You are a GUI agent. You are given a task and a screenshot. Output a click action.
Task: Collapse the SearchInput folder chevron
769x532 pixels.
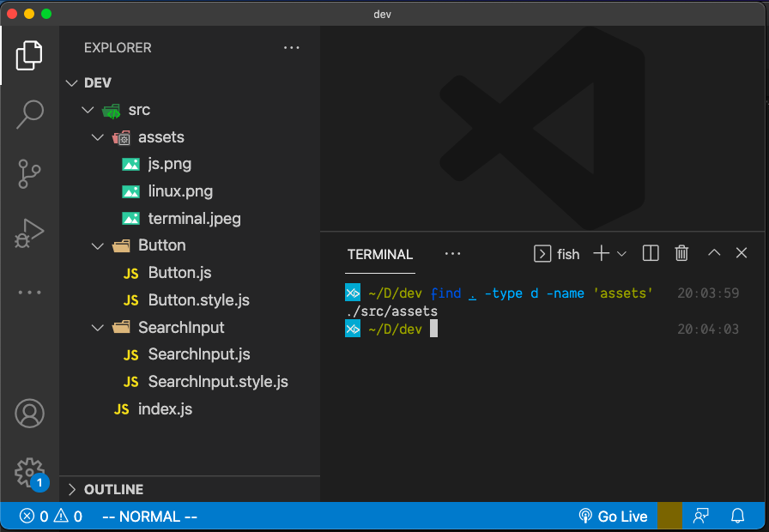(98, 328)
